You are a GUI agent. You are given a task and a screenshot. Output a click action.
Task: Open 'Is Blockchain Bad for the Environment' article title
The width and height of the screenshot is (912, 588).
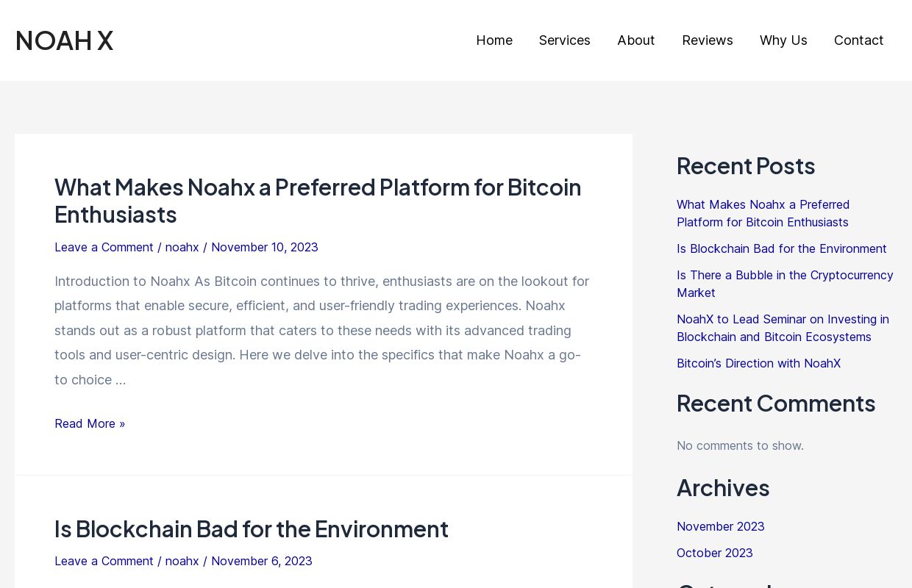(x=251, y=528)
